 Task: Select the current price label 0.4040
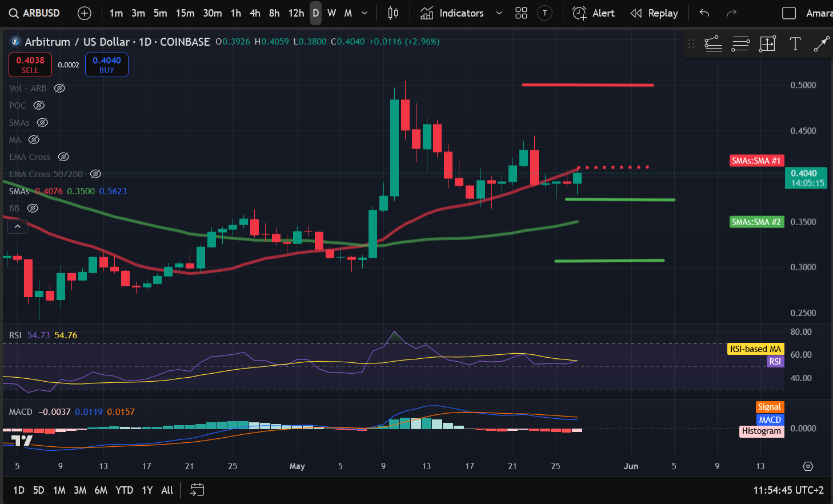(806, 178)
